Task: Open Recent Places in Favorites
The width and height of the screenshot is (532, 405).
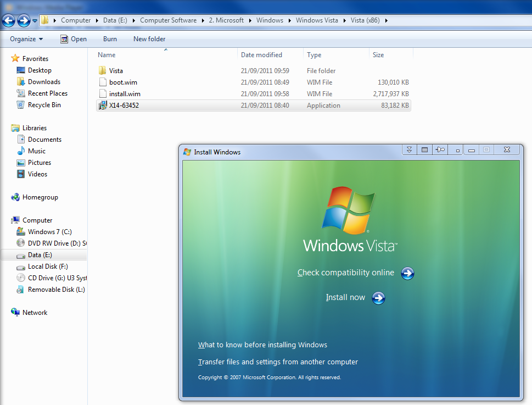Action: (x=48, y=93)
